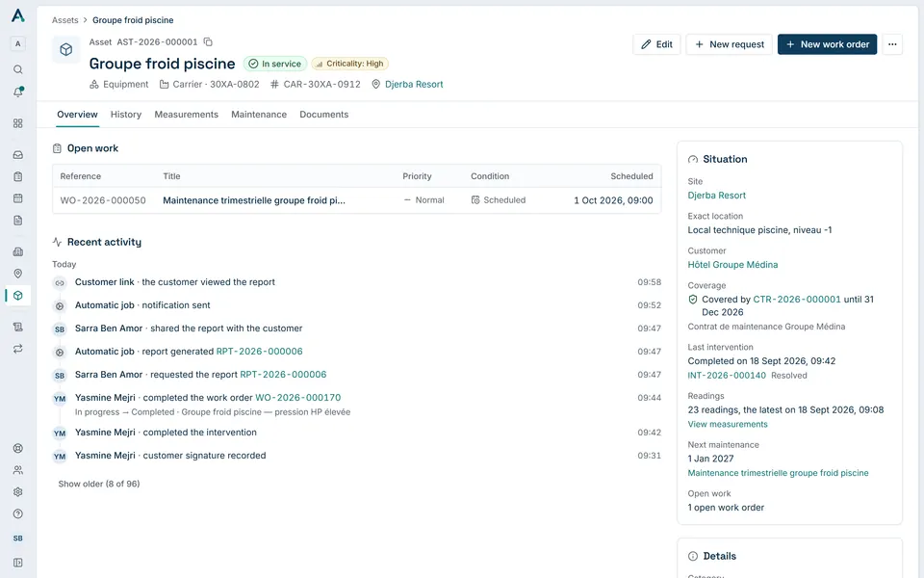Open the users icon in sidebar

point(17,470)
